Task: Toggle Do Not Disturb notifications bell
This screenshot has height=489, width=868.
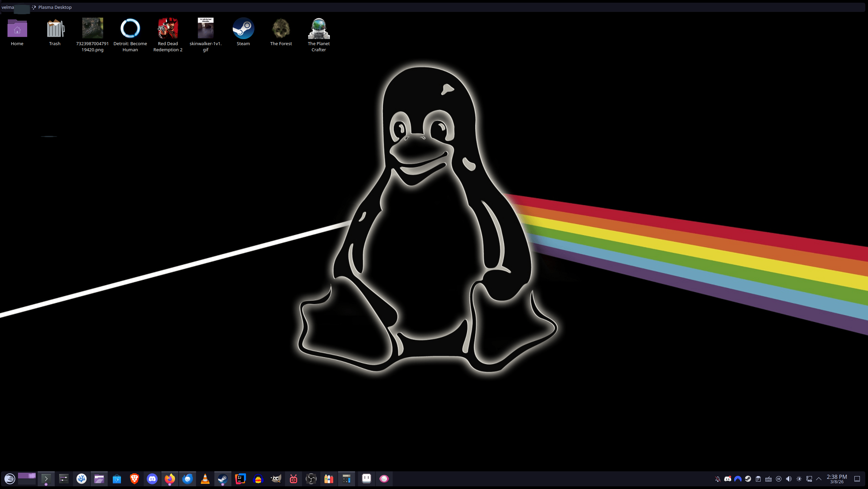Action: pyautogui.click(x=718, y=479)
